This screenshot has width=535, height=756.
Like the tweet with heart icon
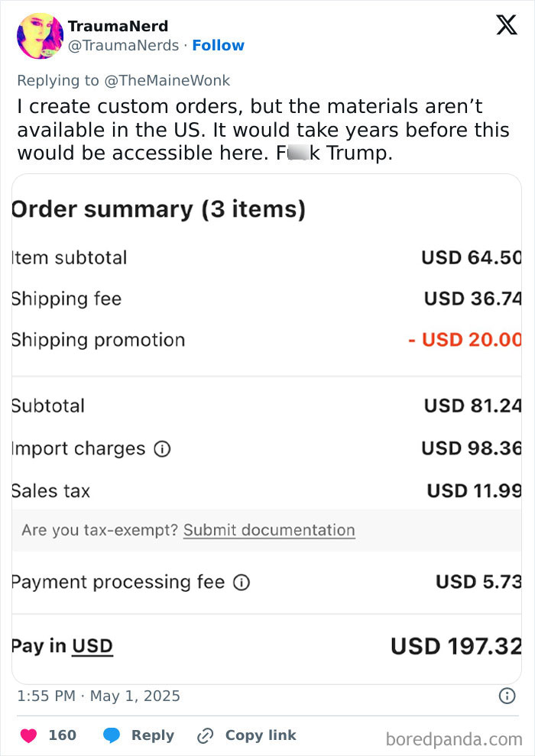pyautogui.click(x=28, y=735)
